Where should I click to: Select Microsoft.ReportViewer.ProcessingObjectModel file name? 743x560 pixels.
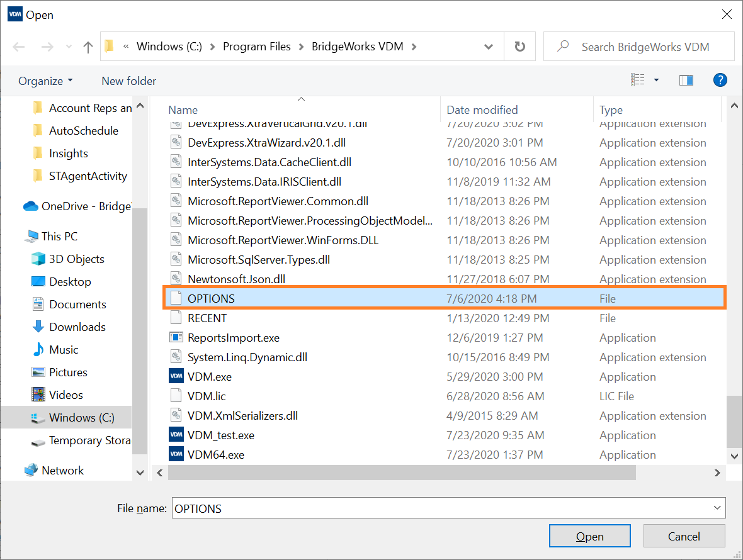(310, 221)
